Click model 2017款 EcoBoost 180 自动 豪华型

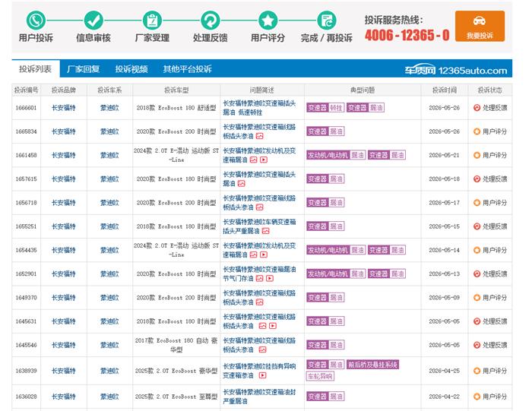[176, 345]
